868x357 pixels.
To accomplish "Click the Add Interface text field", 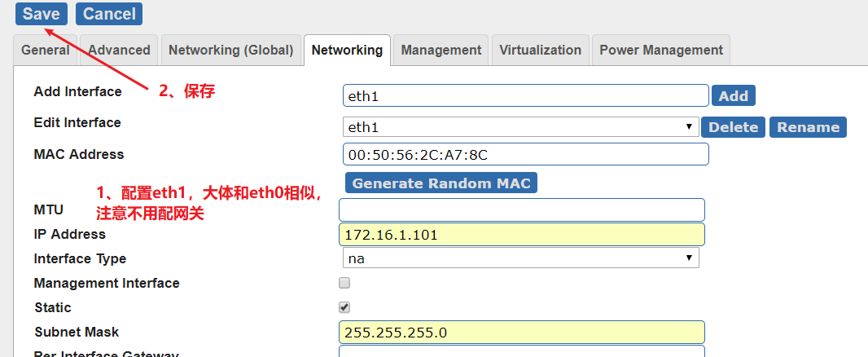I will coord(525,96).
